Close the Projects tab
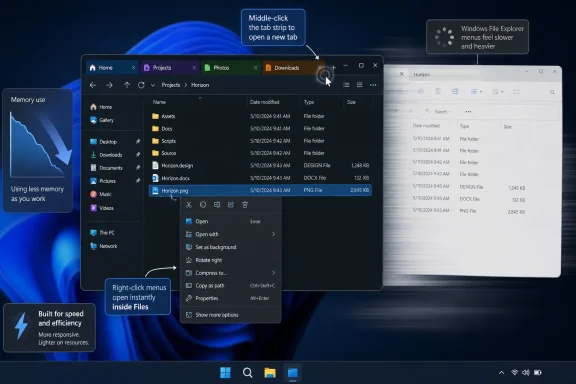 tap(194, 68)
